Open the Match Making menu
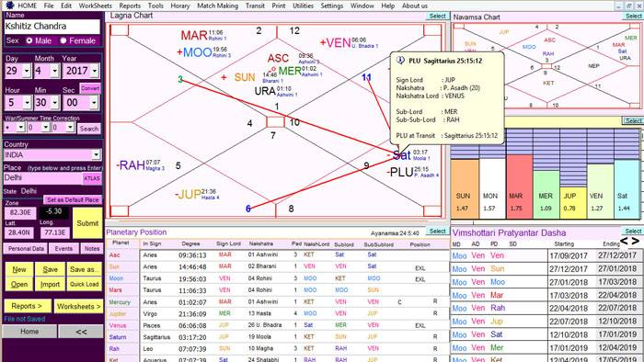The height and width of the screenshot is (362, 644). (217, 6)
